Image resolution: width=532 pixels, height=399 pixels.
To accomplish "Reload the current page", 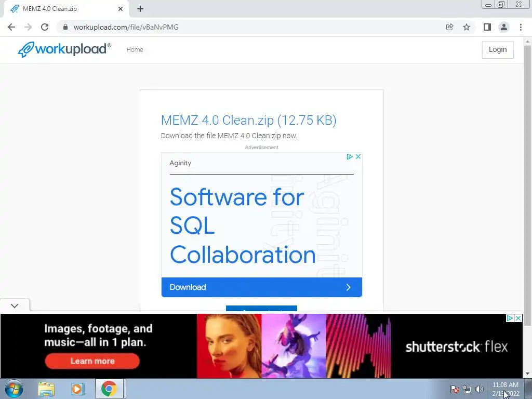I will coord(45,27).
